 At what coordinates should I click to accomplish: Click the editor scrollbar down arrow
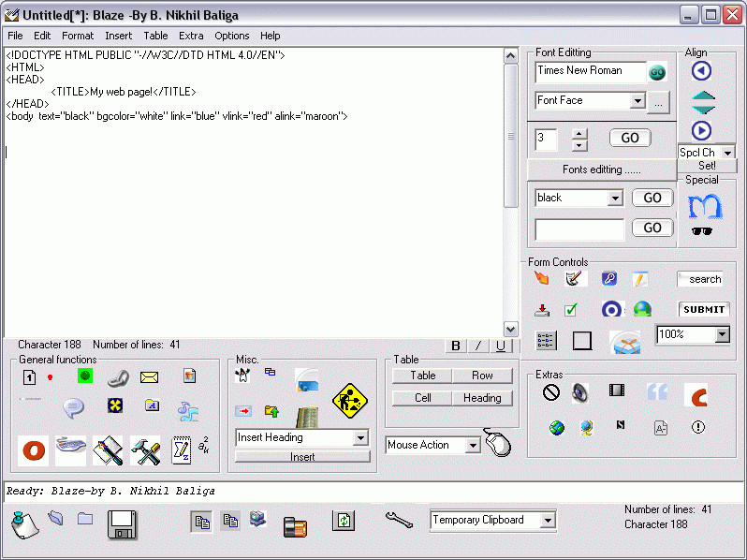(x=511, y=330)
